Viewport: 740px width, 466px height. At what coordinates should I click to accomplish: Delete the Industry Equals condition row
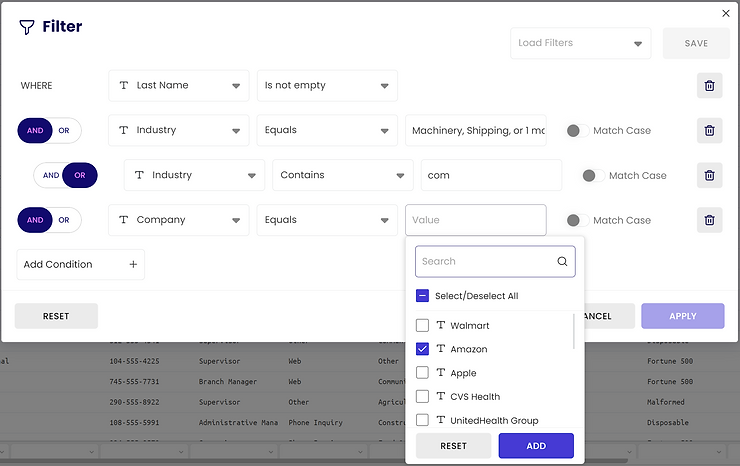[709, 130]
